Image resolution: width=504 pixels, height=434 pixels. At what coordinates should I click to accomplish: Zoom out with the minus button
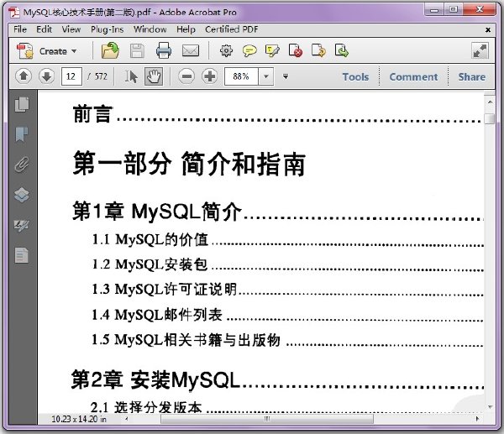(186, 76)
